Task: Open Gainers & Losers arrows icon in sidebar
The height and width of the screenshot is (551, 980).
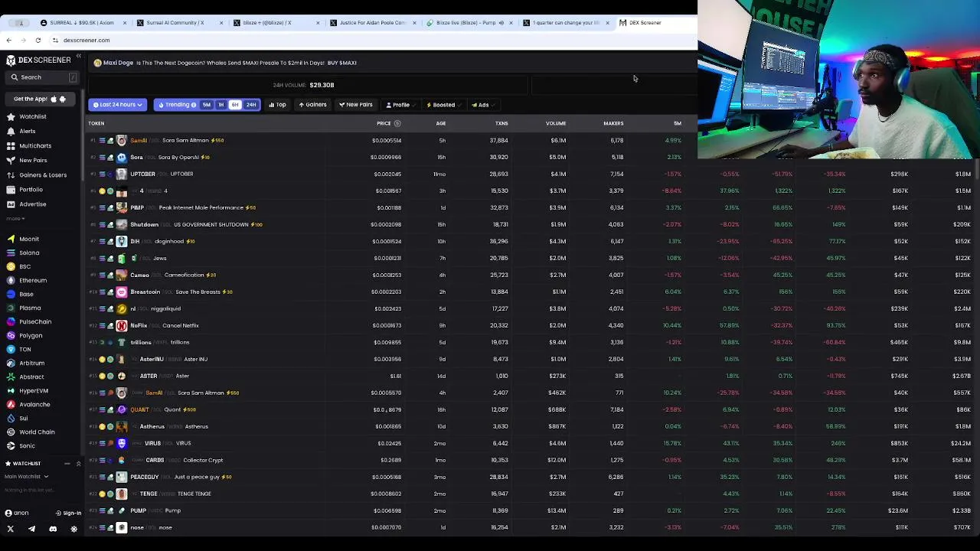Action: click(11, 174)
